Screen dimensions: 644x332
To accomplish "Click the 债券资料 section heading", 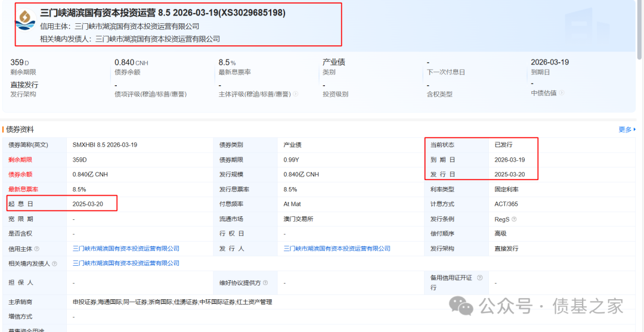I will [x=20, y=130].
